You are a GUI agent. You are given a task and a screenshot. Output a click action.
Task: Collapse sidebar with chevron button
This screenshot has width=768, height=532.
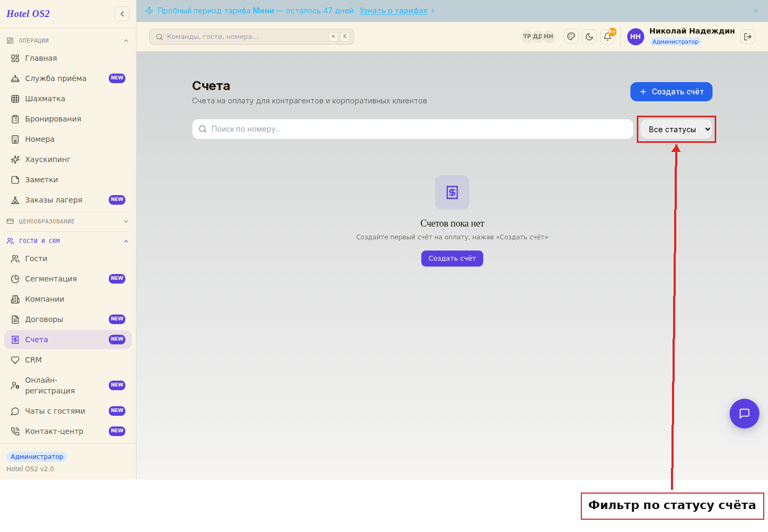coord(122,14)
